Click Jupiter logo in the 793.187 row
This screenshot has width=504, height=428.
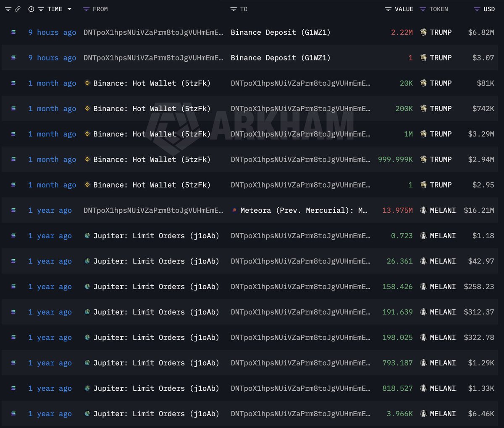(87, 363)
